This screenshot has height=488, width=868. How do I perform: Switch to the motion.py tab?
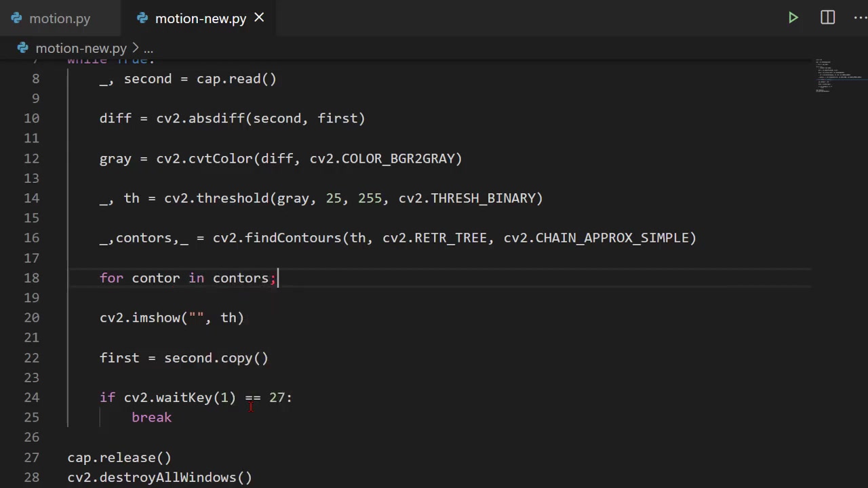(x=59, y=18)
